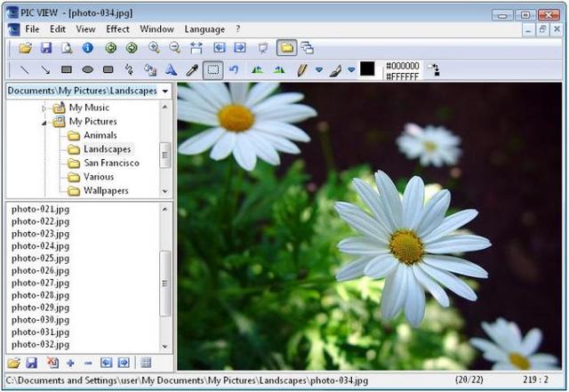The height and width of the screenshot is (392, 569).
Task: Select photo-032.jpg in the file list
Action: coord(40,345)
